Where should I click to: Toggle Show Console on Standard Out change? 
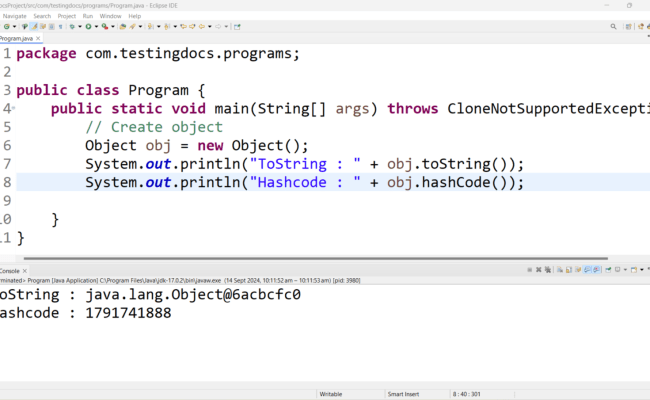587,270
